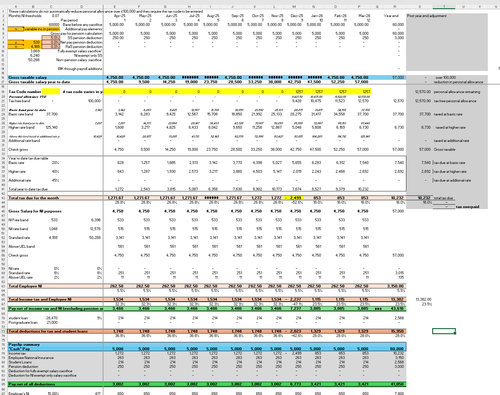Select the 'Basic rate band' label
The height and width of the screenshot is (395, 500).
tap(21, 114)
